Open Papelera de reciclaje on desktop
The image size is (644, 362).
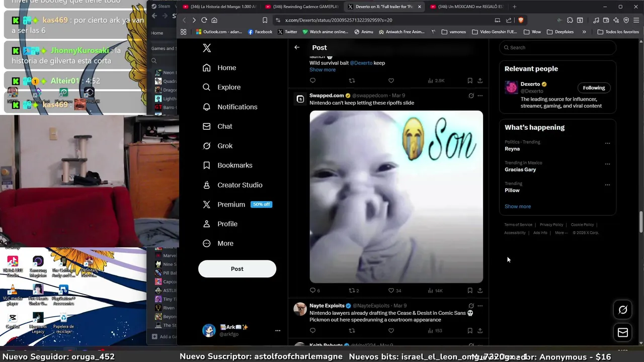click(x=63, y=323)
